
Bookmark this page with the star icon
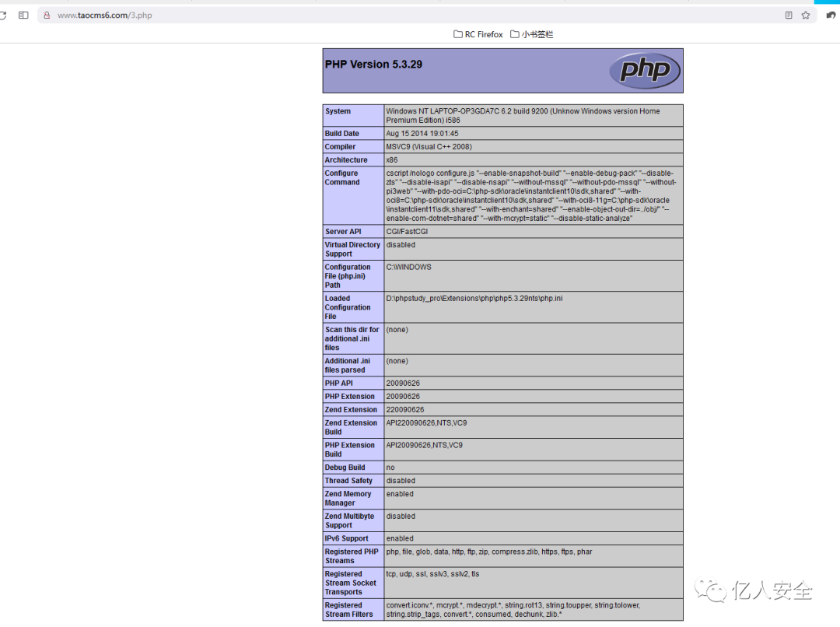(806, 15)
